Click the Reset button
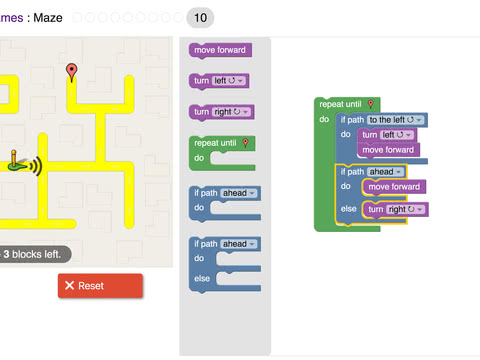This screenshot has width=480, height=360. point(100,286)
